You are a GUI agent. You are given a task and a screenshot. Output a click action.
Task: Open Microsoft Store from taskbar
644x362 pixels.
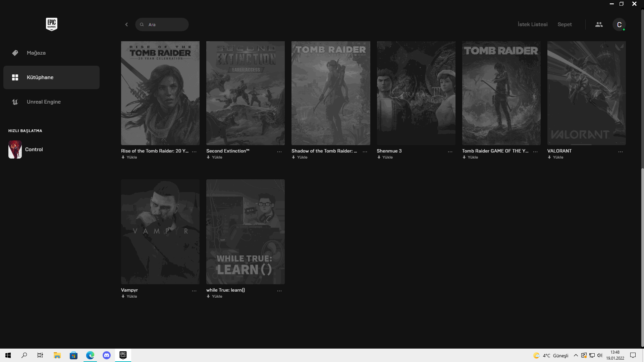(x=73, y=355)
